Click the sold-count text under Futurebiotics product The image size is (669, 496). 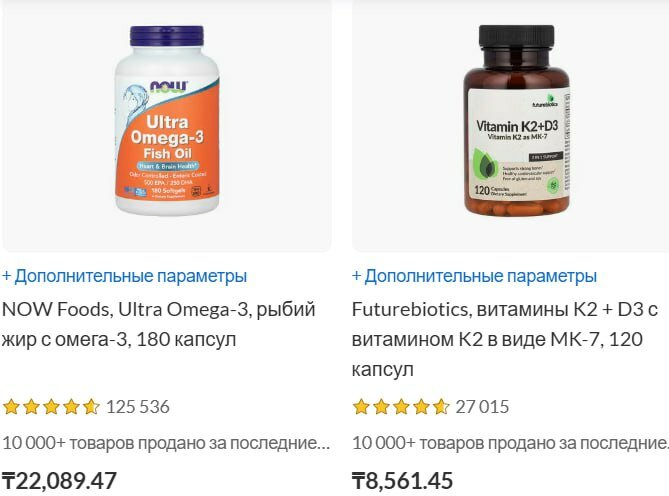click(x=510, y=444)
